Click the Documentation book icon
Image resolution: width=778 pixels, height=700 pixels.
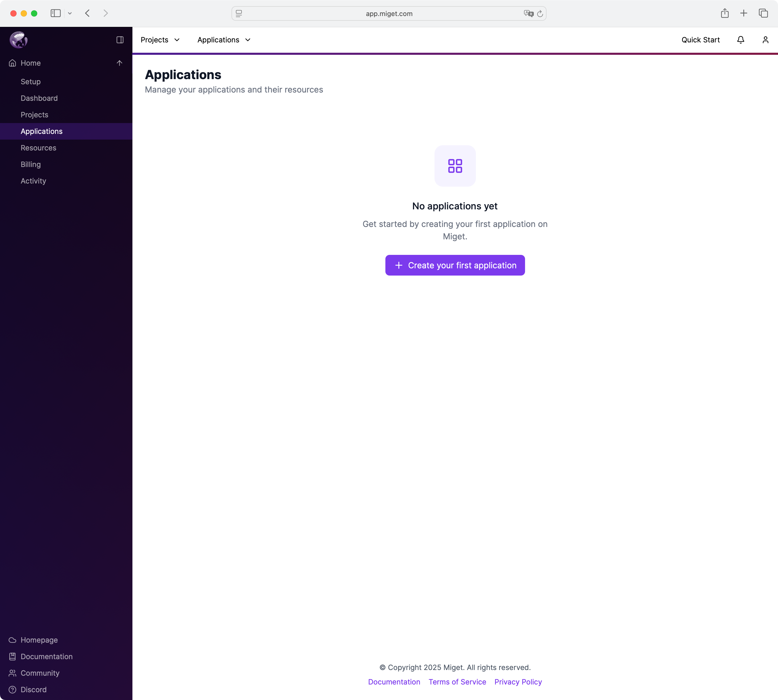pos(12,657)
